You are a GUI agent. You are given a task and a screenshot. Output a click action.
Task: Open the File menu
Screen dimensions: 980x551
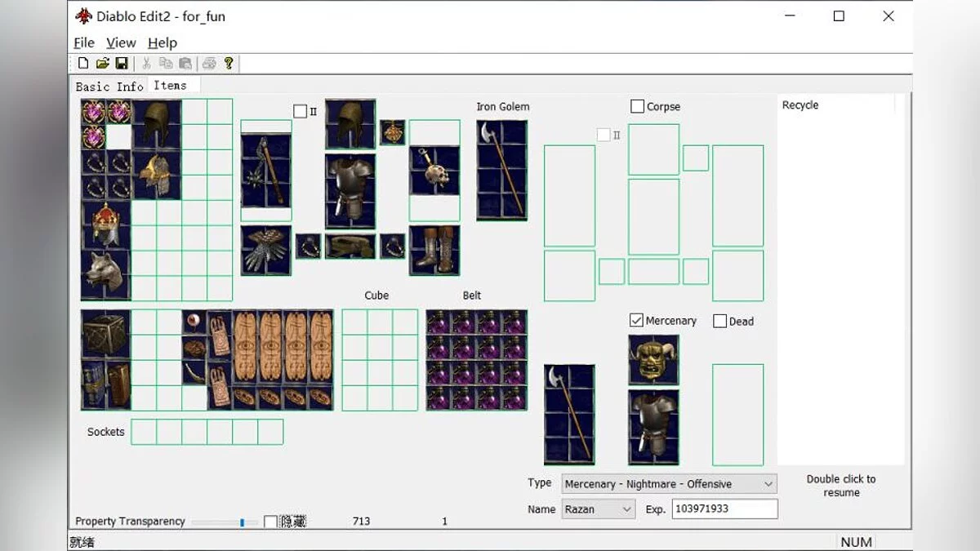[83, 42]
